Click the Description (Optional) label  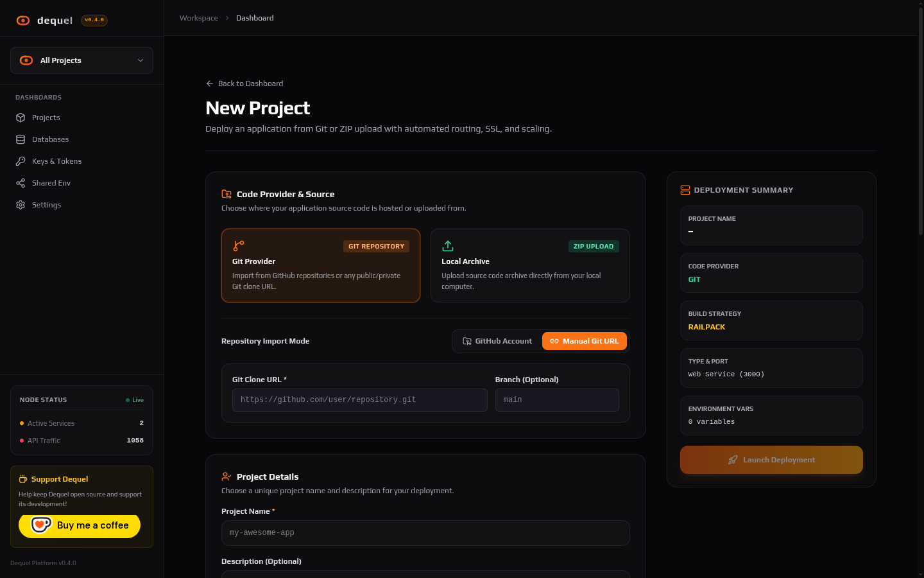click(x=261, y=561)
